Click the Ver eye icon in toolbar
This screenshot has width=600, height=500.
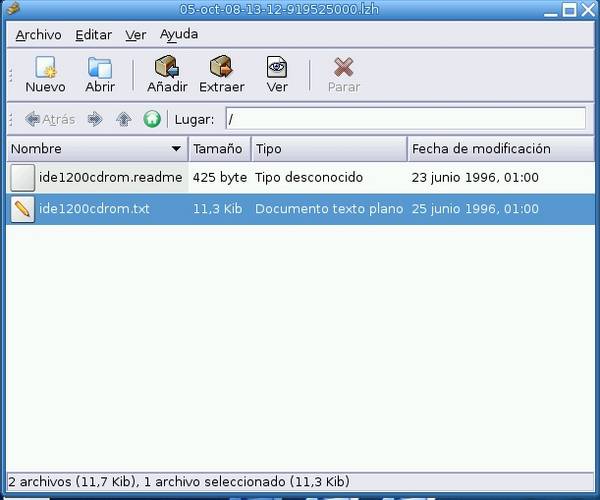(x=277, y=67)
